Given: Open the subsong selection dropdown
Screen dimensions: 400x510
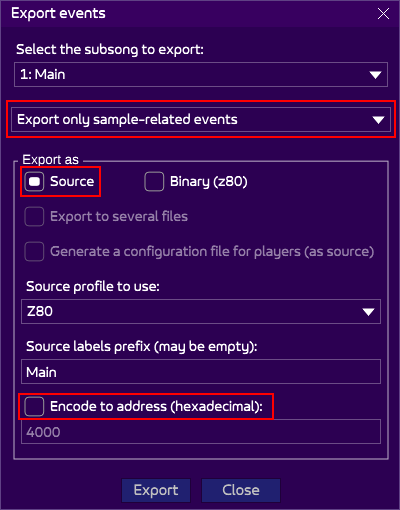Looking at the screenshot, I should click(201, 74).
